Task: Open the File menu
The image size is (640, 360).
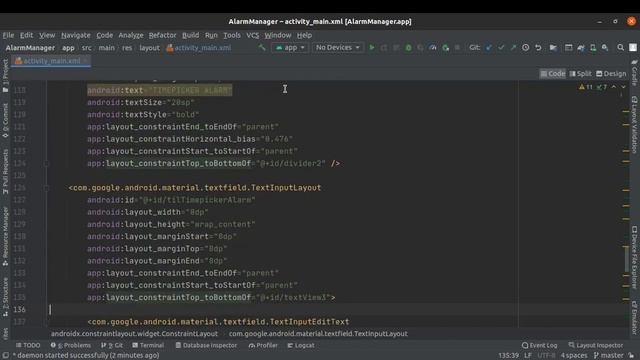Action: [x=8, y=36]
